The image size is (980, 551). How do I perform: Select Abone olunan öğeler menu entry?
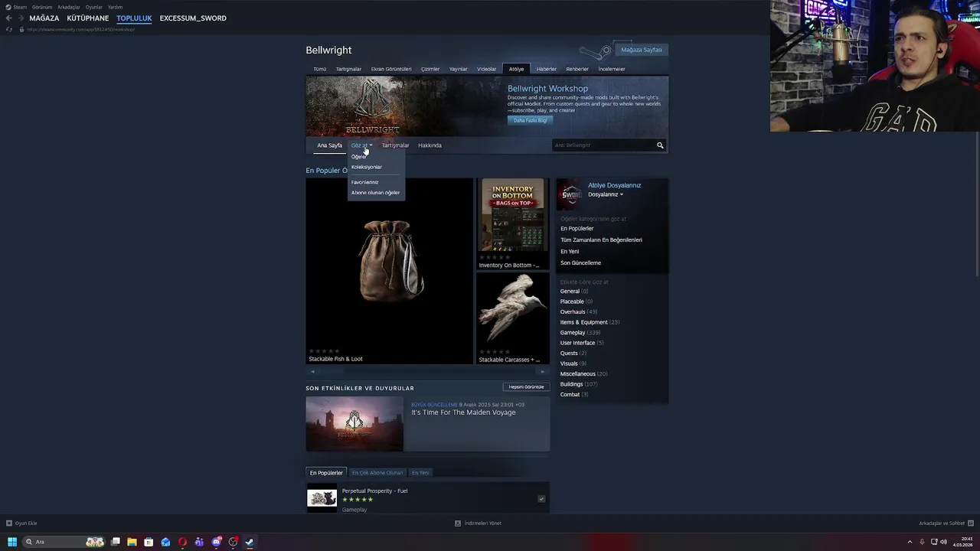pyautogui.click(x=375, y=193)
